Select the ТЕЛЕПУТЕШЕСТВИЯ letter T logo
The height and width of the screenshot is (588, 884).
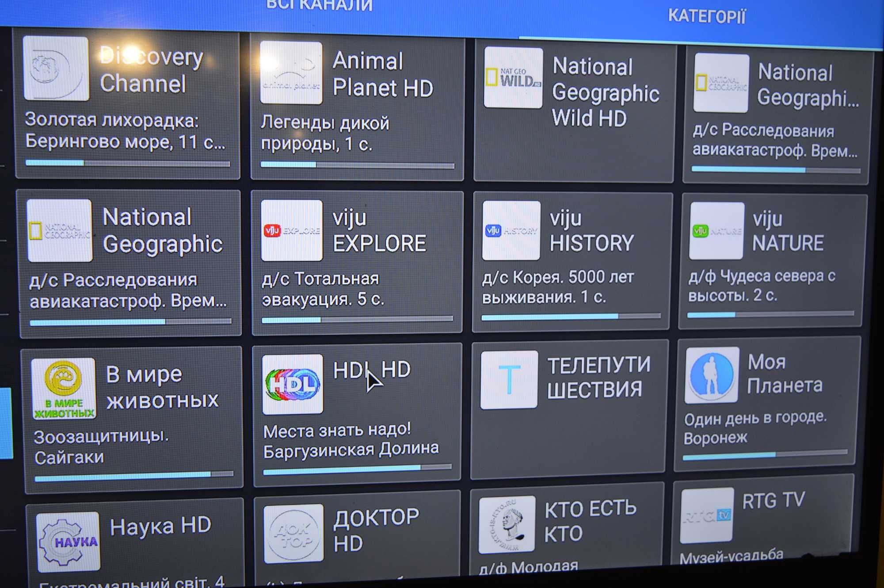pyautogui.click(x=509, y=380)
